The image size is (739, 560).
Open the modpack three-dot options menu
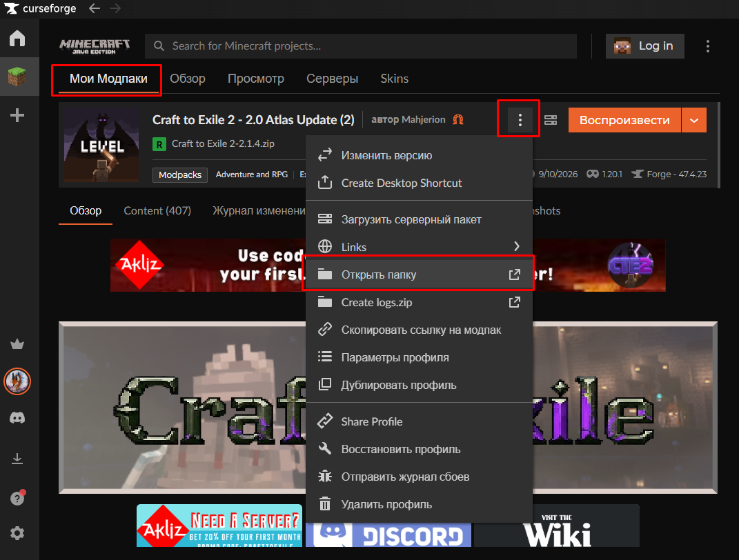tap(520, 119)
